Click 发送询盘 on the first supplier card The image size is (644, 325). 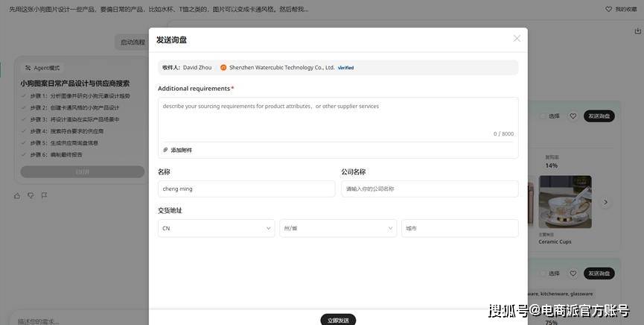[x=599, y=116]
